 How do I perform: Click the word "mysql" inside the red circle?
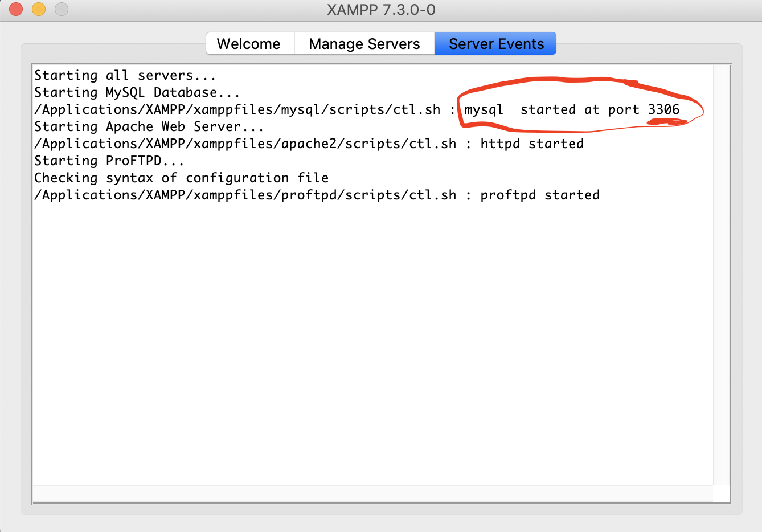pos(484,109)
